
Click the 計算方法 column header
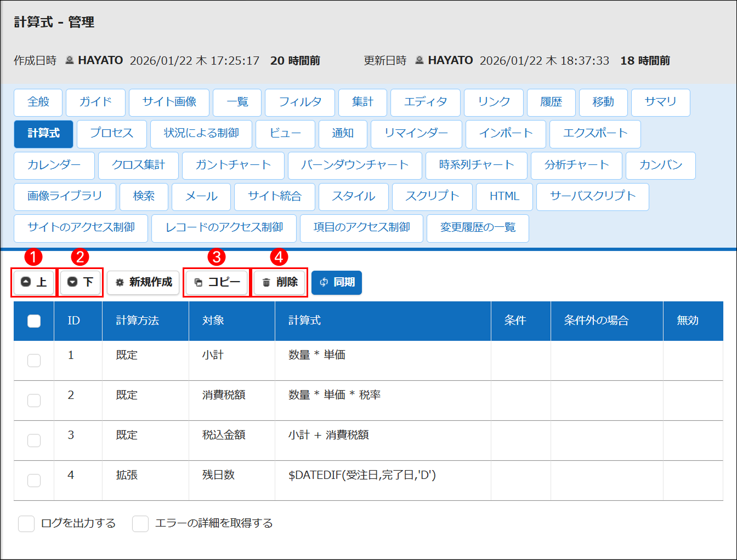click(x=145, y=321)
